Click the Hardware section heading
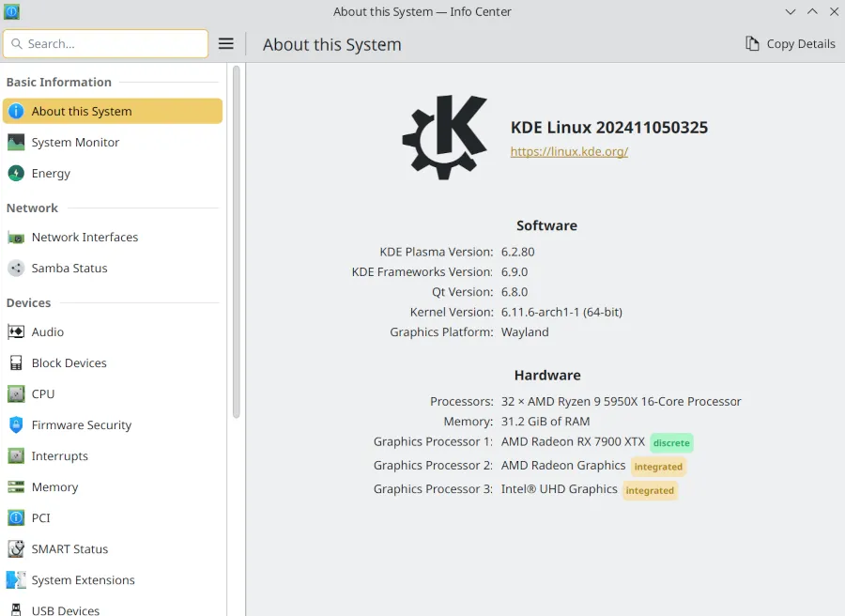 click(x=547, y=375)
